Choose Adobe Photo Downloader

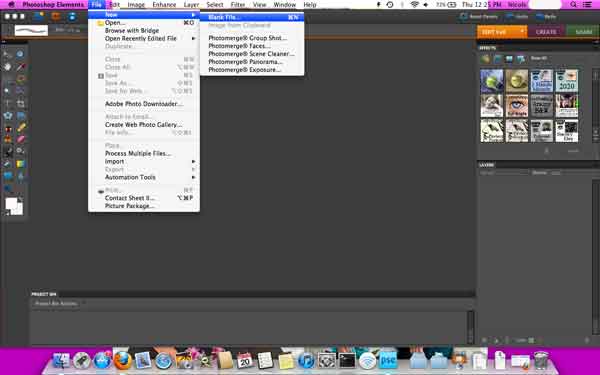pos(144,104)
